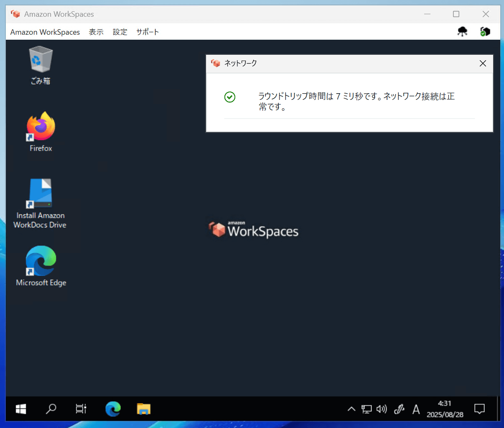Select Install Amazon WorkDocs Drive shortcut
Image resolution: width=504 pixels, height=428 pixels.
pos(40,204)
